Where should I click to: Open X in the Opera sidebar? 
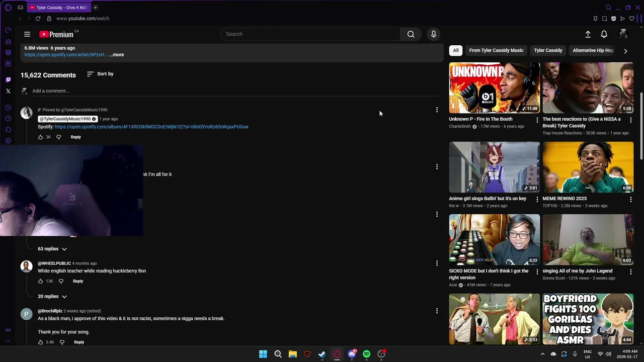click(x=8, y=91)
